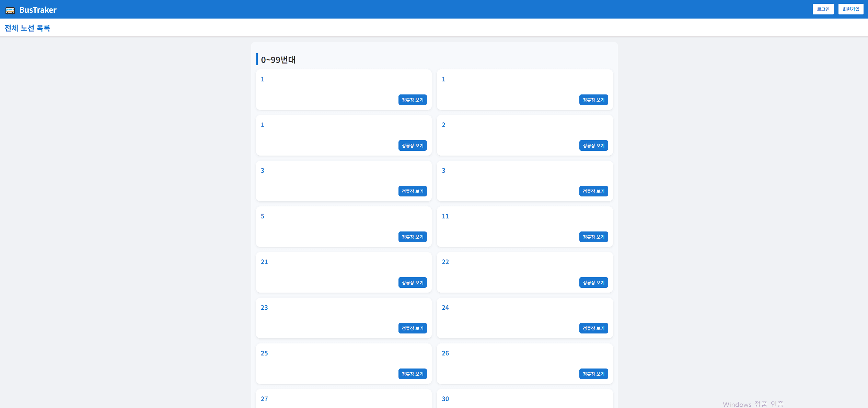Select the route 30 card number
Image resolution: width=868 pixels, height=408 pixels.
[445, 399]
